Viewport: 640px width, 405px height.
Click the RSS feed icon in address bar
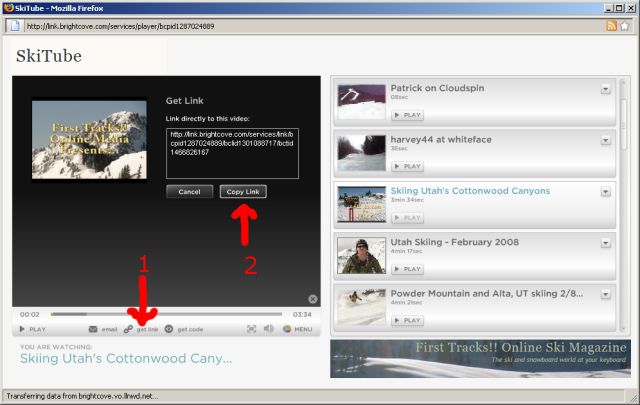pos(611,26)
